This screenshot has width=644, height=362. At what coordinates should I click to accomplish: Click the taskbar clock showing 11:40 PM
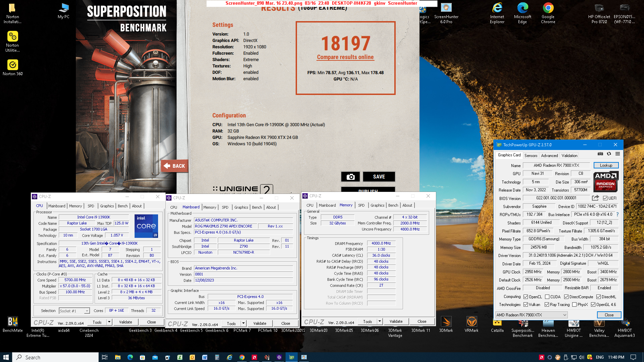616,357
